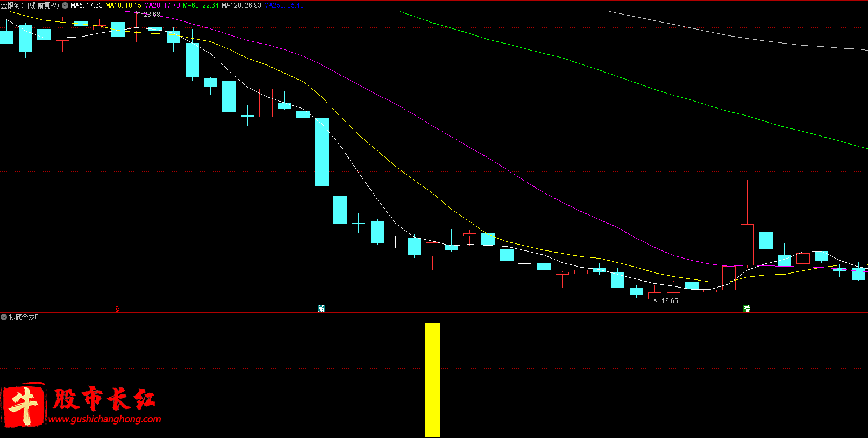The width and height of the screenshot is (868, 438).
Task: Select the MA5: 17.63 label
Action: click(87, 5)
